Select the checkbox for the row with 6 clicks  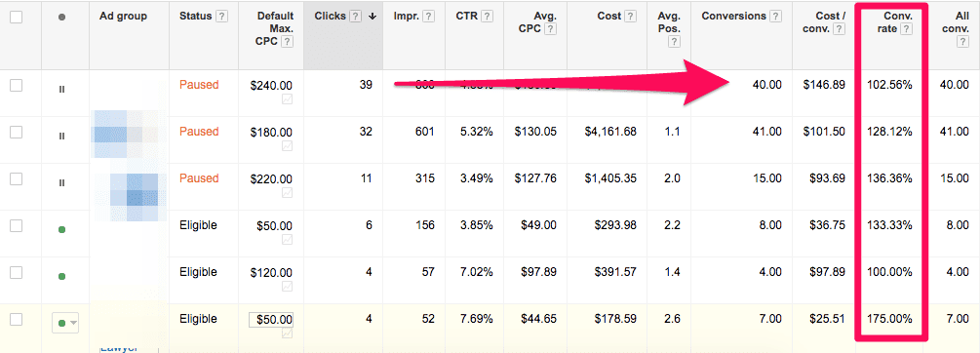17,225
